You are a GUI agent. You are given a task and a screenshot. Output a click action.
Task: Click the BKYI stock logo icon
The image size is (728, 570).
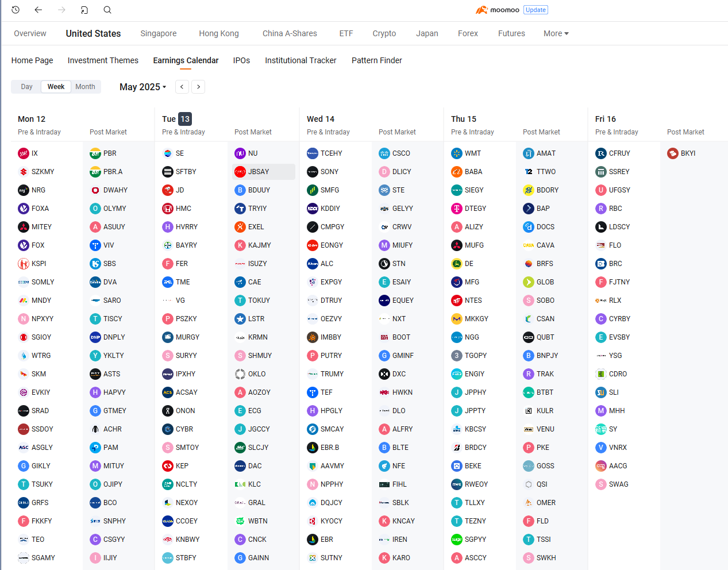tap(673, 153)
